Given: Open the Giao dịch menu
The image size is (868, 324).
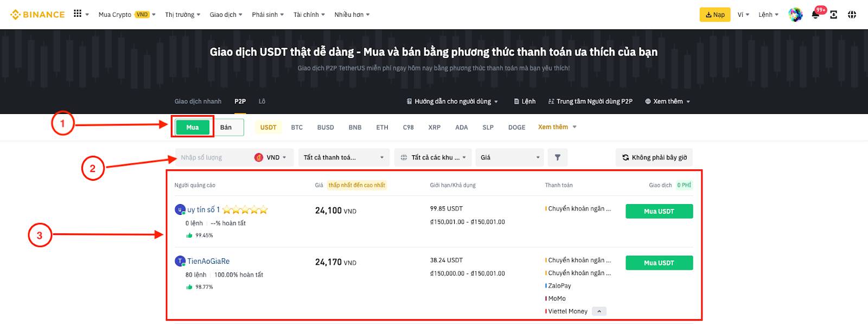Looking at the screenshot, I should (x=226, y=15).
